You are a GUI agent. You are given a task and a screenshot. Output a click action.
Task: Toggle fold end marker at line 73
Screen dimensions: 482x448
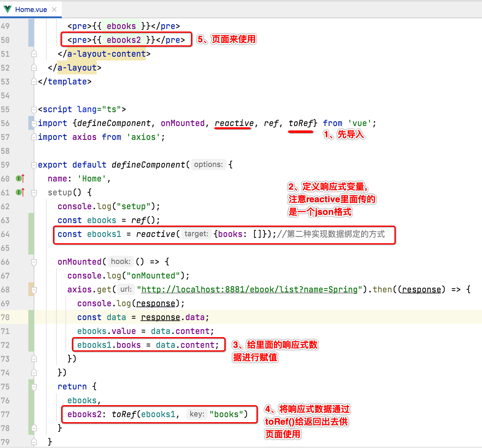coord(34,359)
